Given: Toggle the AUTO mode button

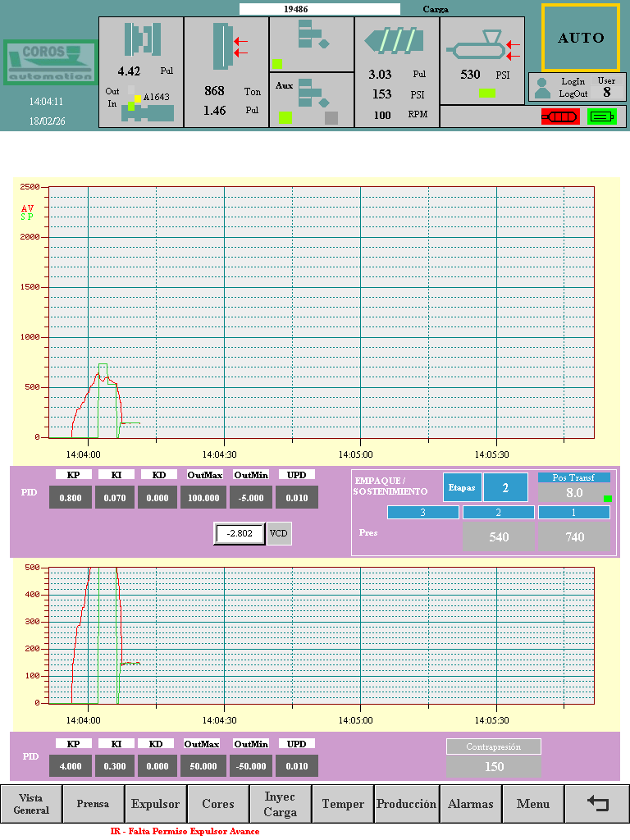Looking at the screenshot, I should 581,38.
